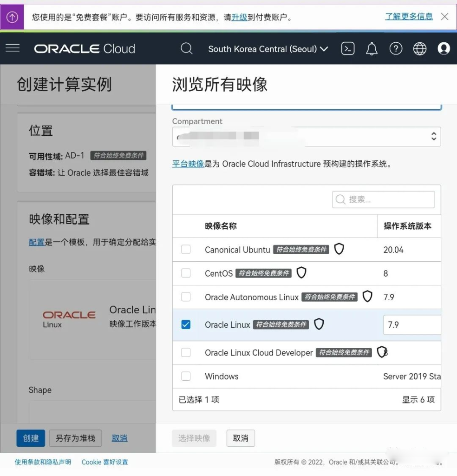Click the 创建 button
This screenshot has height=476, width=457.
pyautogui.click(x=31, y=438)
